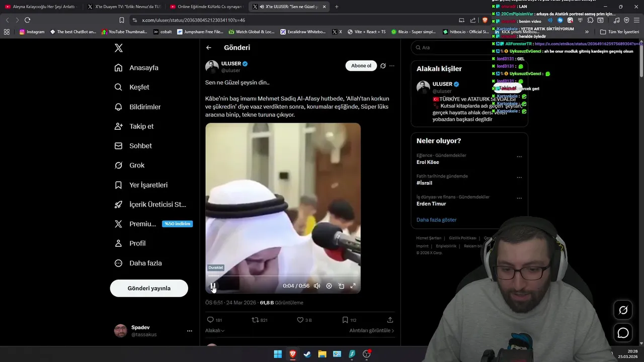
Task: Bookmark page via address bar icon
Action: (121, 20)
